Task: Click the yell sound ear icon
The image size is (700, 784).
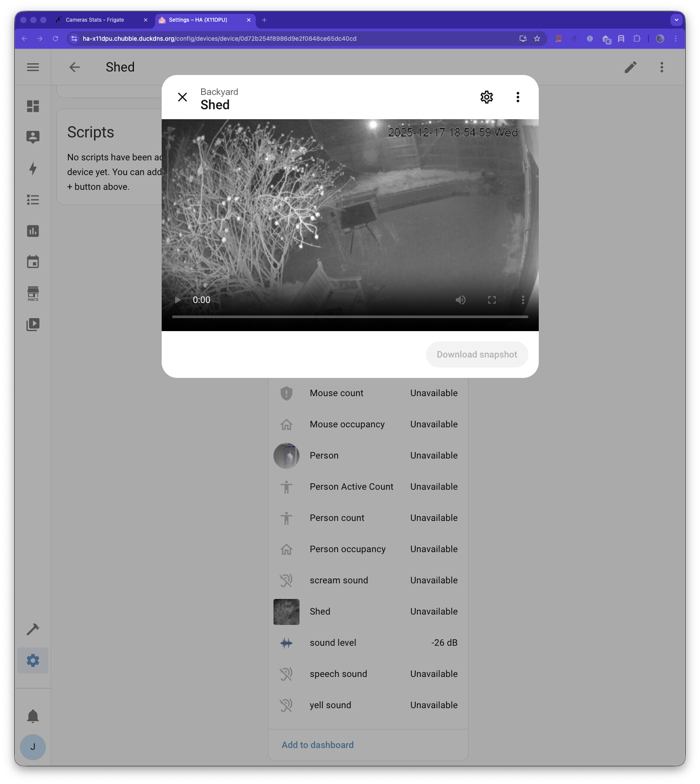Action: (287, 705)
